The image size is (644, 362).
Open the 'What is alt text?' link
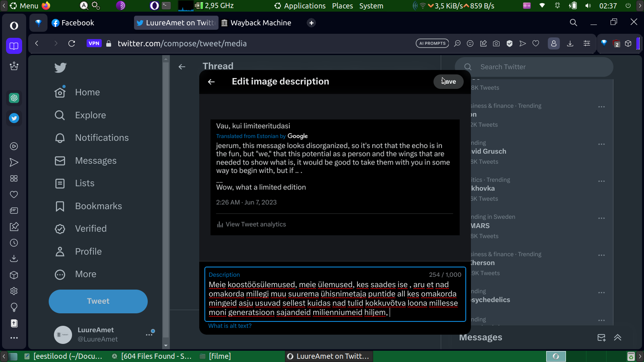pos(230,326)
